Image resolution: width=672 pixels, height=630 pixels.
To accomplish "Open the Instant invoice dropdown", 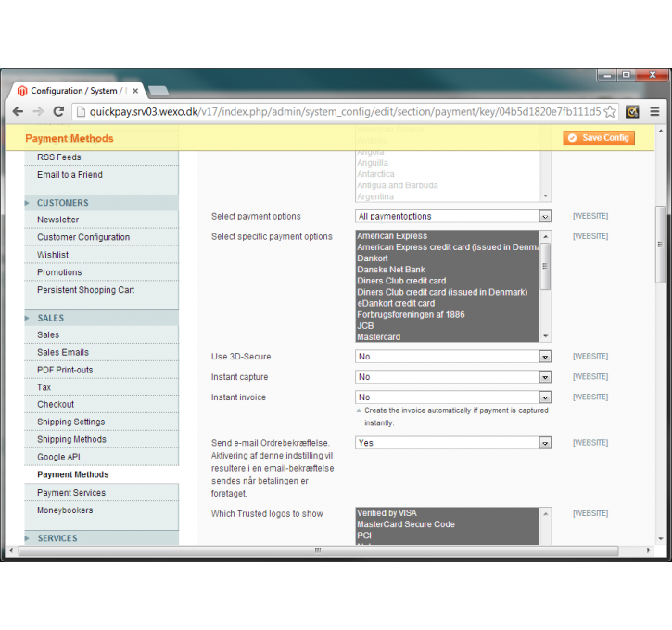I will 453,397.
